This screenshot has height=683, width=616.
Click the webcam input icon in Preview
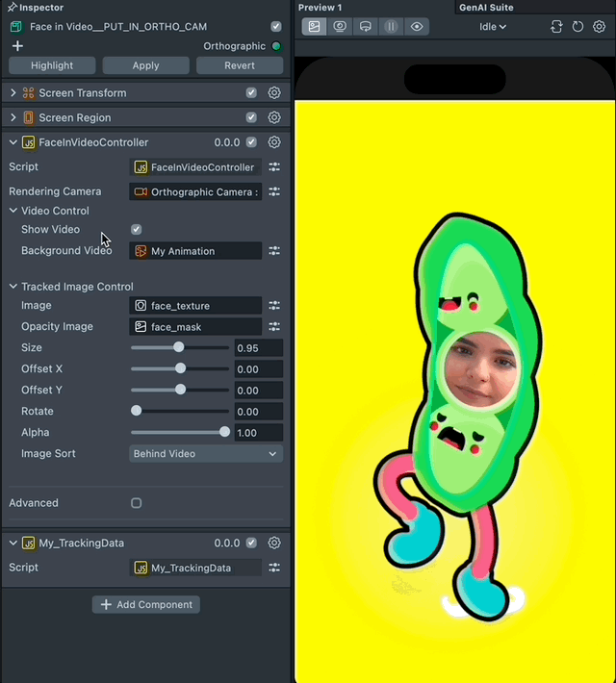click(x=340, y=27)
